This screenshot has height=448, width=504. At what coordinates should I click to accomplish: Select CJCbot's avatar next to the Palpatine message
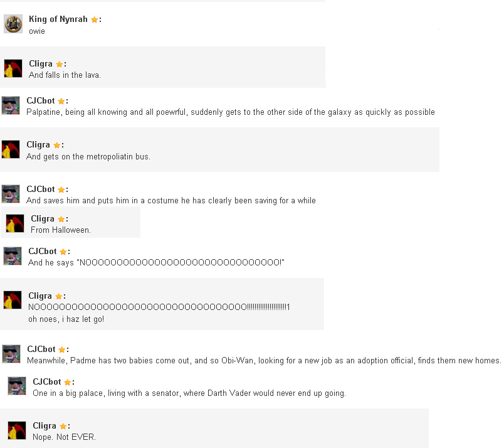click(x=11, y=105)
